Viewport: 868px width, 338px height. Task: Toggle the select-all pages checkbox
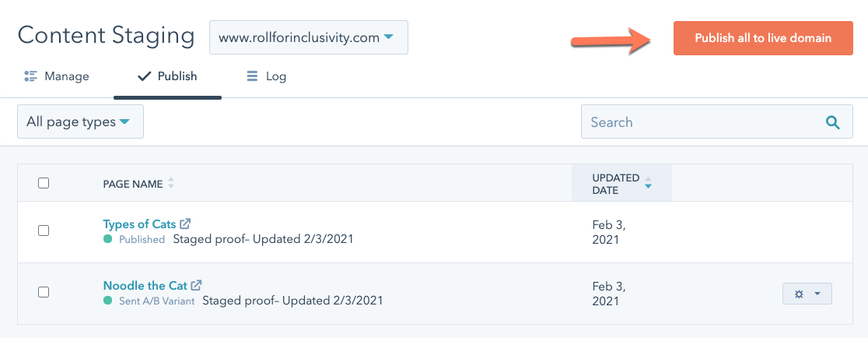[x=44, y=183]
